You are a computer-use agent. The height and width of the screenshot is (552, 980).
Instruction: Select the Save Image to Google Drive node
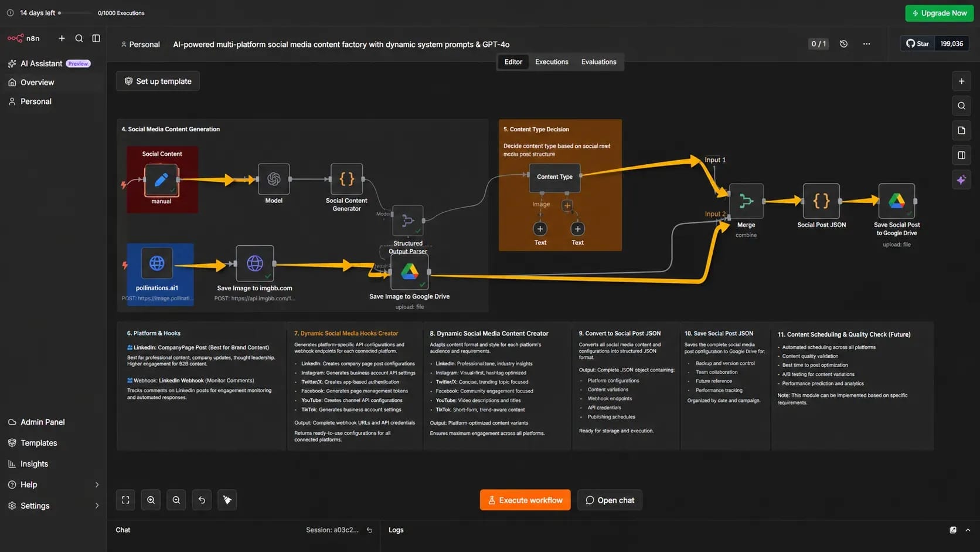(410, 272)
